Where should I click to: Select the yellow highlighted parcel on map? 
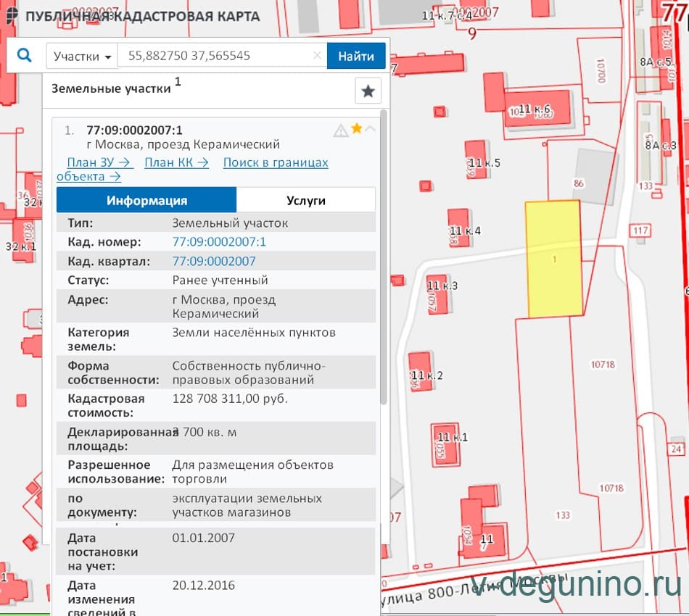[x=554, y=259]
